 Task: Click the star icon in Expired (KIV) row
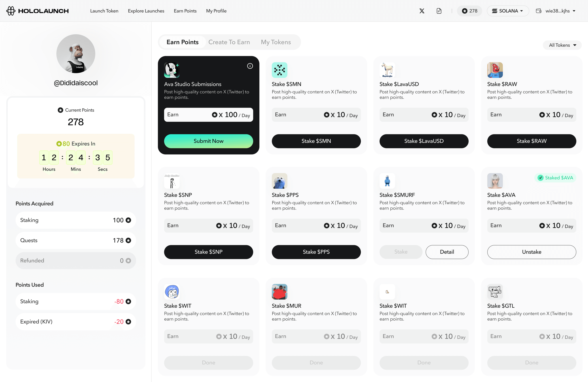pos(128,322)
